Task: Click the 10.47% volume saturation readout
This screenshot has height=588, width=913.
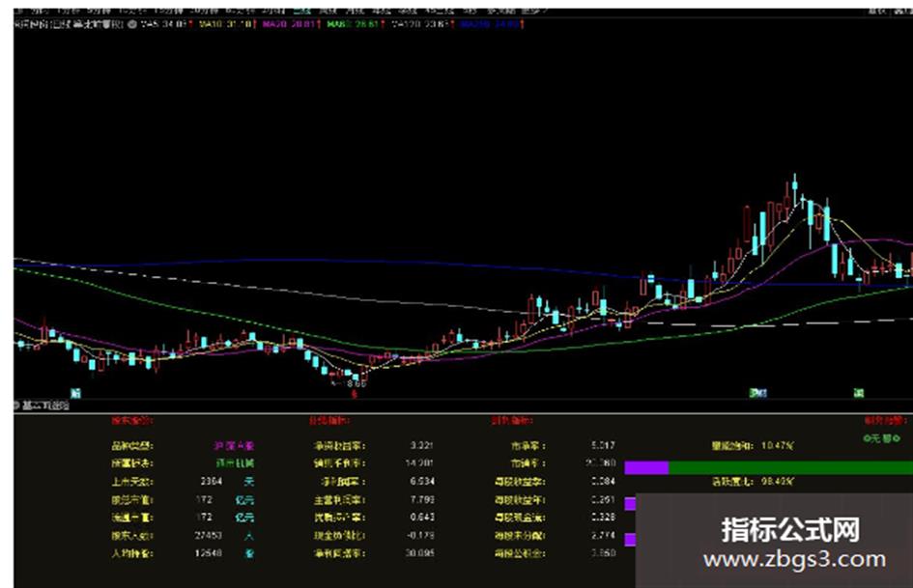Action: pyautogui.click(x=778, y=446)
